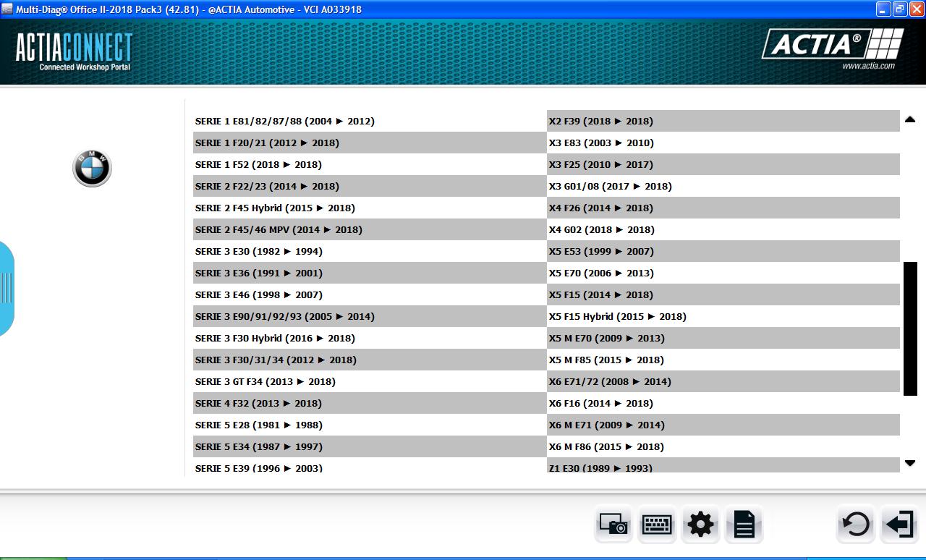Open the blue side panel handle
The image size is (926, 560).
[x=7, y=288]
